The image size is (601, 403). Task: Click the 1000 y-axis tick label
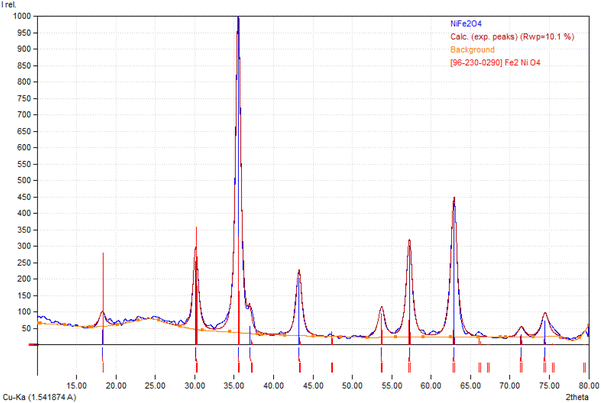(x=19, y=17)
